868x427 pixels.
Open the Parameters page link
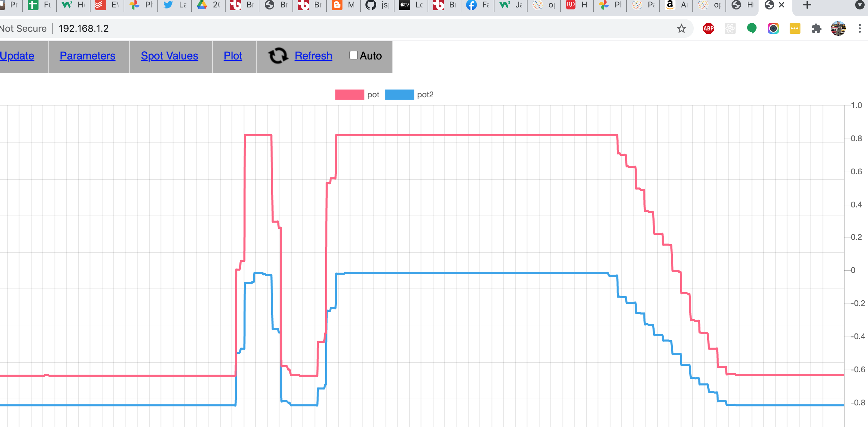pos(87,56)
